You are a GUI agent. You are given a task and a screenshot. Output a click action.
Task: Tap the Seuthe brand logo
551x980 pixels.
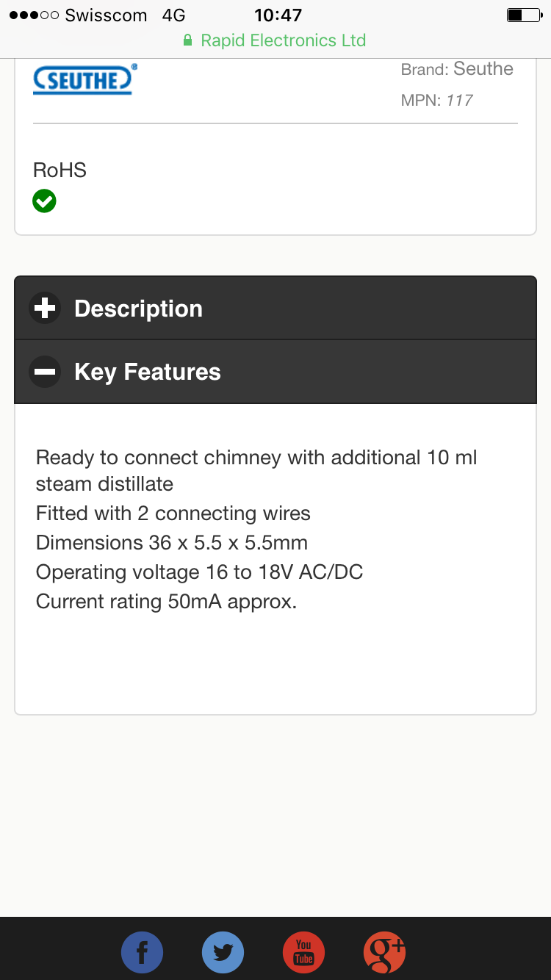[x=85, y=79]
